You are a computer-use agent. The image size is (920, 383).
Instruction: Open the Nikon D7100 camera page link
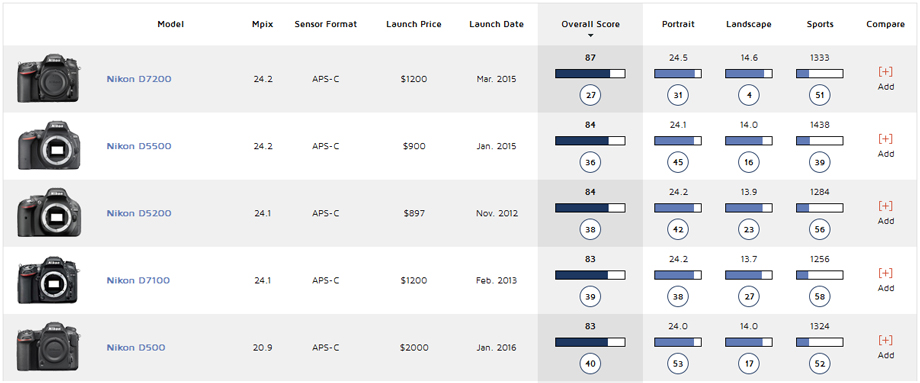coord(138,280)
